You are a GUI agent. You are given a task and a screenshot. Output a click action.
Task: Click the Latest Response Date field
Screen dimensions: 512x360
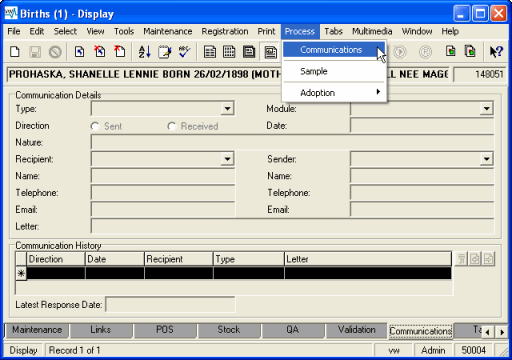(x=170, y=305)
